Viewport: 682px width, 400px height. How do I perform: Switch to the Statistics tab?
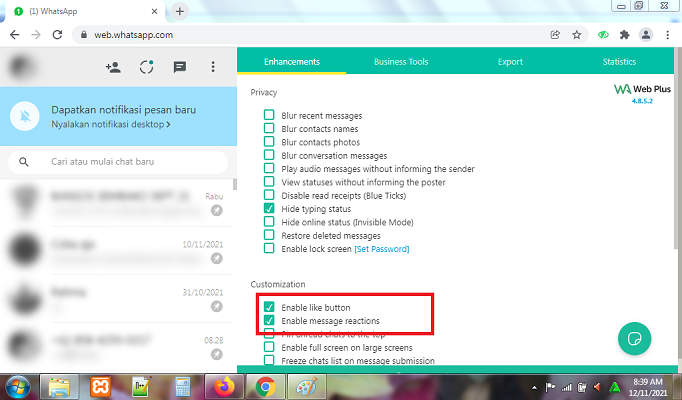click(619, 62)
